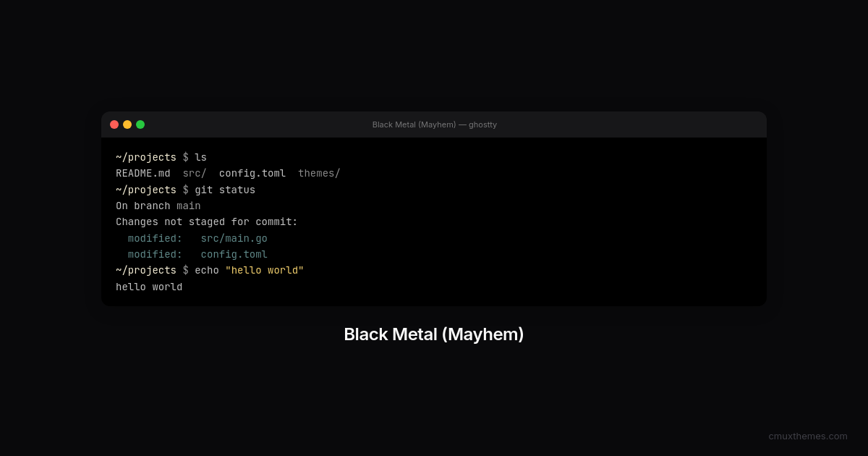This screenshot has height=456, width=868.
Task: Click the 'On branch main' line
Action: click(x=158, y=206)
